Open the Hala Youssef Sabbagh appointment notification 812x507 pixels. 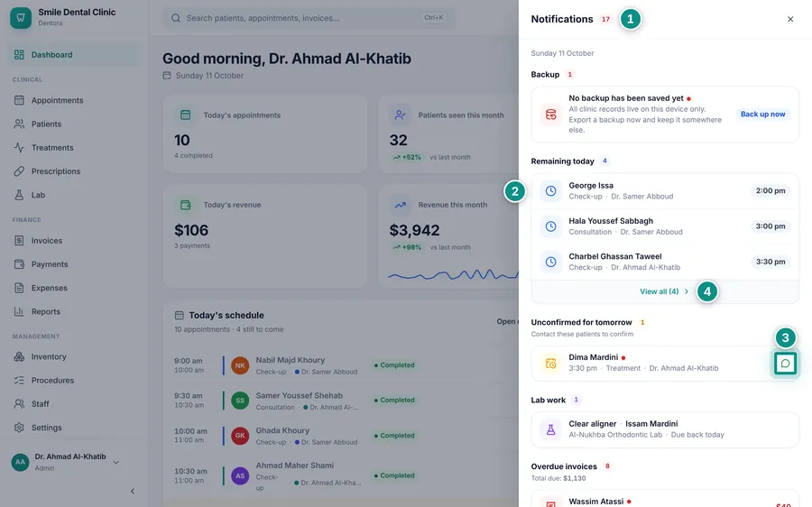(x=666, y=226)
